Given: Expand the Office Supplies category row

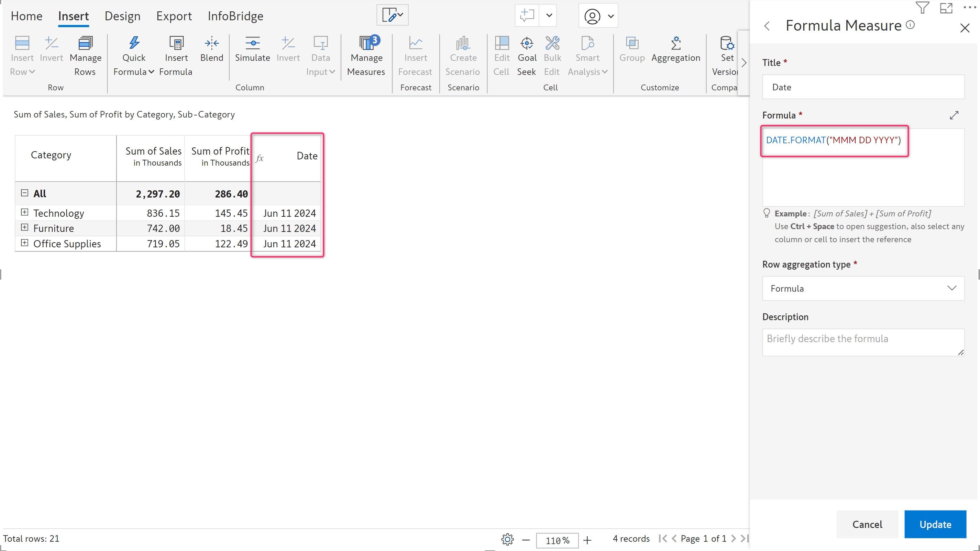Looking at the screenshot, I should click(25, 243).
